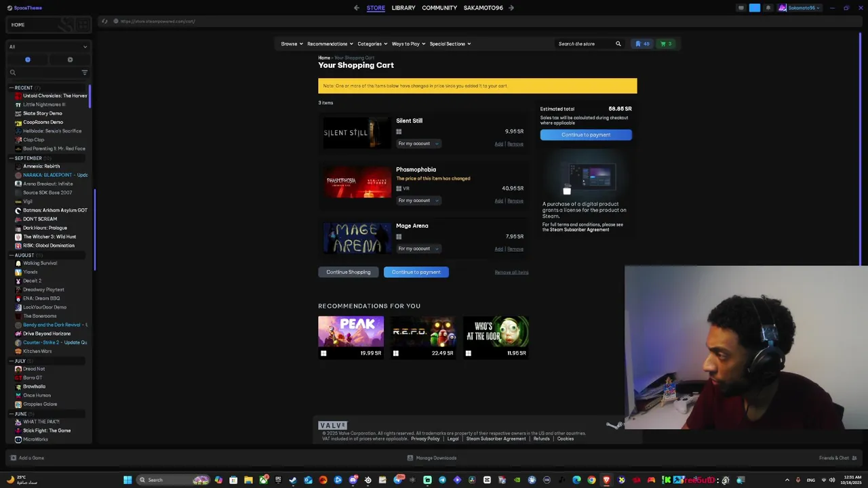This screenshot has width=868, height=488.
Task: Click Add link on Silent Still row
Action: 499,144
